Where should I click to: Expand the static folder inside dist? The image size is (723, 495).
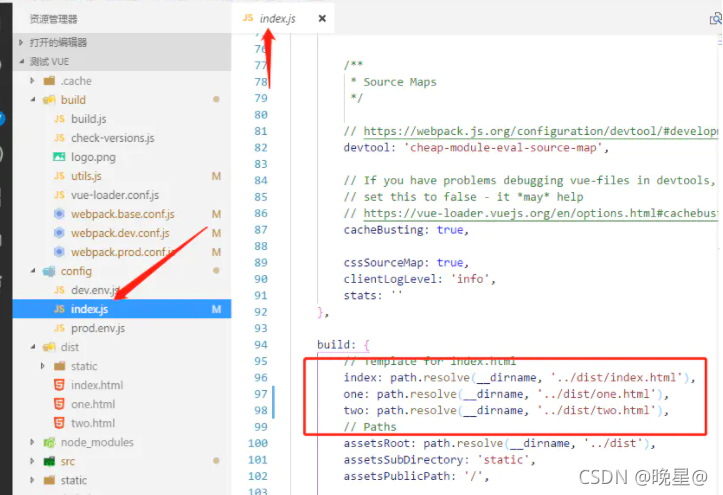pyautogui.click(x=43, y=366)
